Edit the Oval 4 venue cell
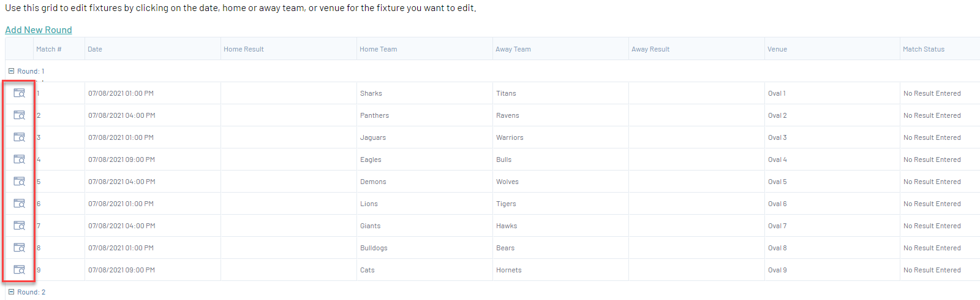This screenshot has width=980, height=300. 777,160
